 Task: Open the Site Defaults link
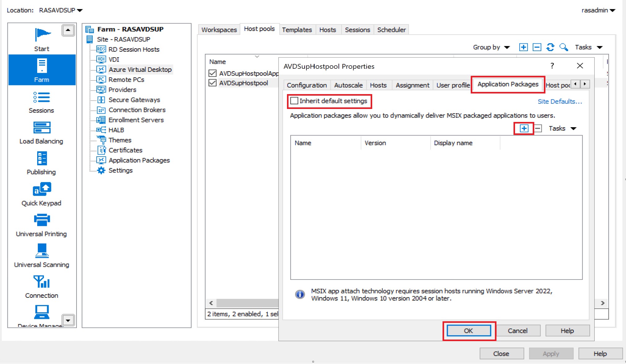tap(559, 102)
